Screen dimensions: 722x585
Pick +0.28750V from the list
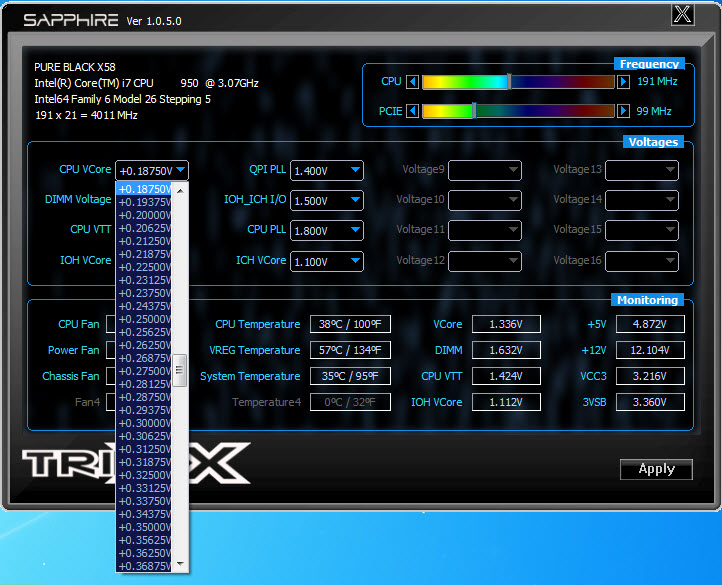pyautogui.click(x=144, y=397)
